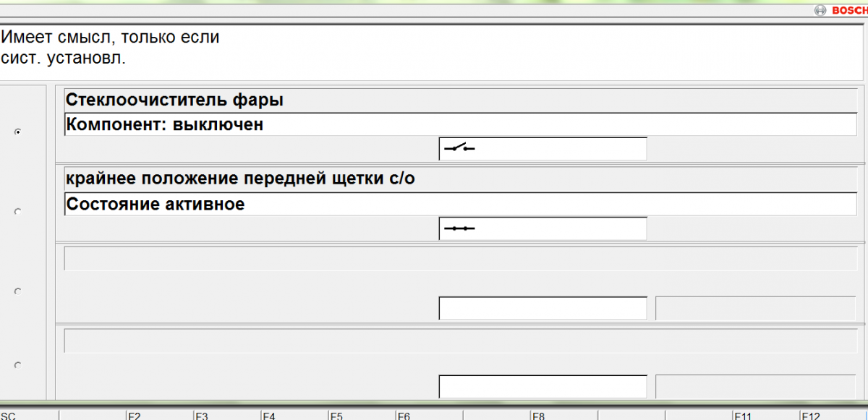Click the F5 function key button
The height and width of the screenshot is (420, 868).
click(361, 416)
